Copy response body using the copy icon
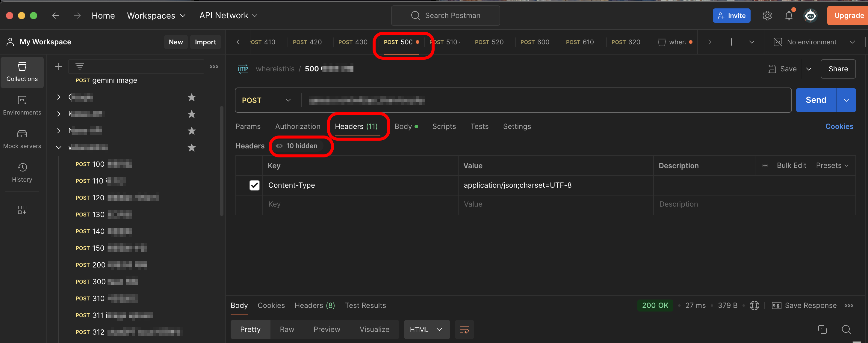Screen dimensions: 868x343 tap(822, 329)
